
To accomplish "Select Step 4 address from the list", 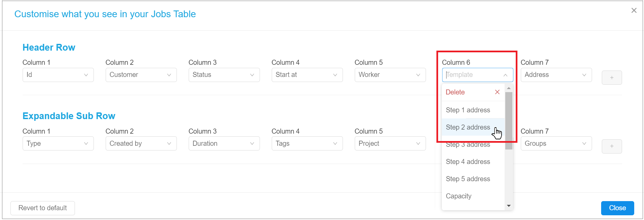I will (468, 161).
